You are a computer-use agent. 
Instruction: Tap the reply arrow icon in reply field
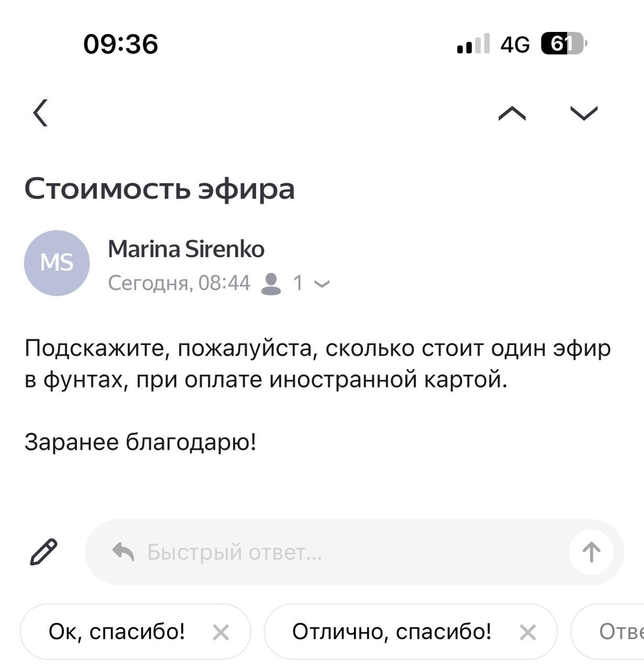[x=124, y=552]
